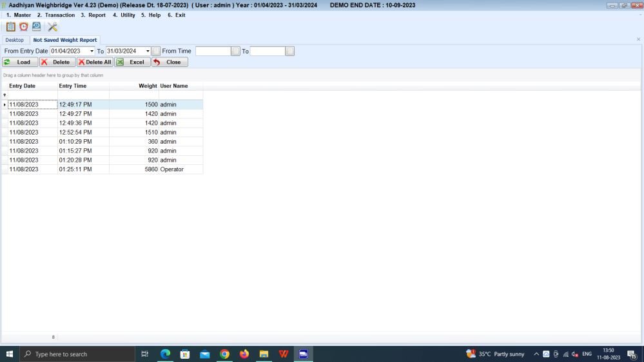Click inside the From Time input field
The image size is (644, 362).
[x=213, y=51]
